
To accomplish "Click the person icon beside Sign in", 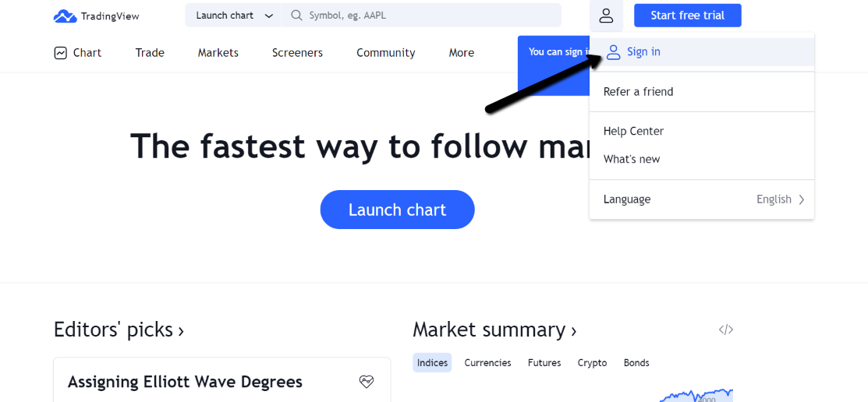I will point(614,52).
